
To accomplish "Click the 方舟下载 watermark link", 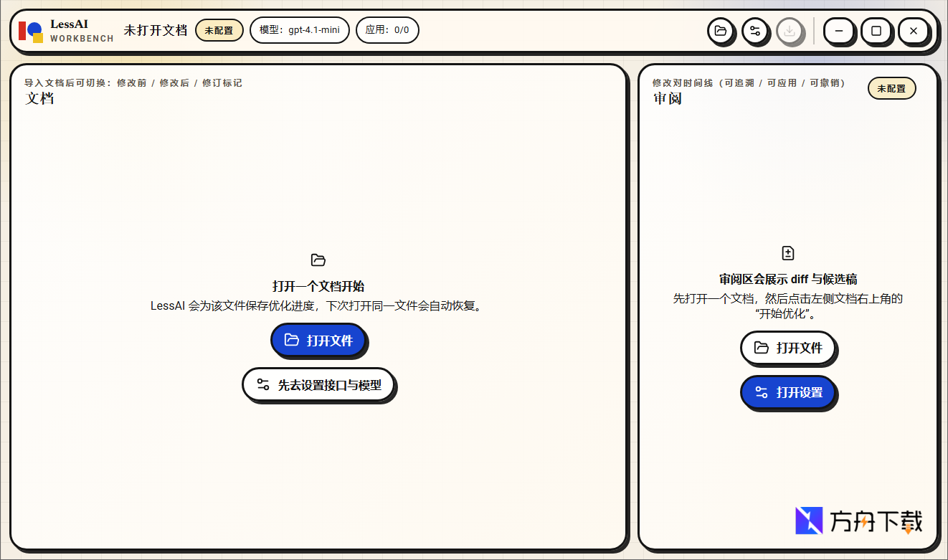I will [858, 521].
